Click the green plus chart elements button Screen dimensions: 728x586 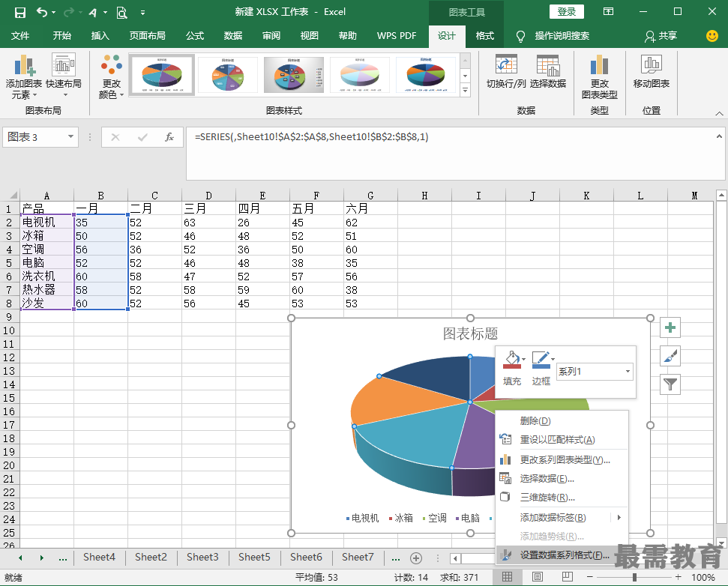tap(670, 328)
